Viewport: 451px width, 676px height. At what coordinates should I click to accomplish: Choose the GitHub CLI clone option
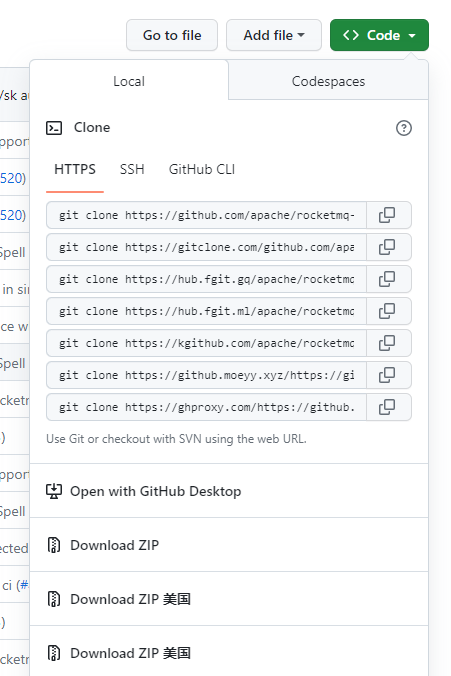202,169
